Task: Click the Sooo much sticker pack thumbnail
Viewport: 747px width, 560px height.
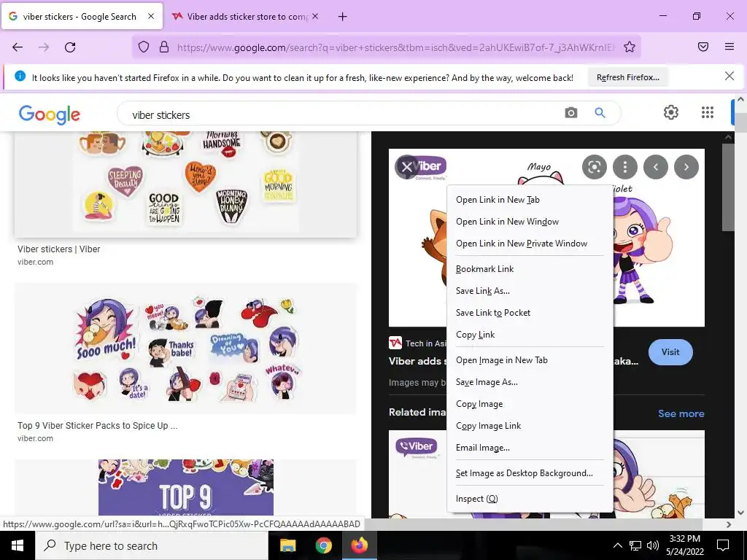Action: pyautogui.click(x=185, y=348)
